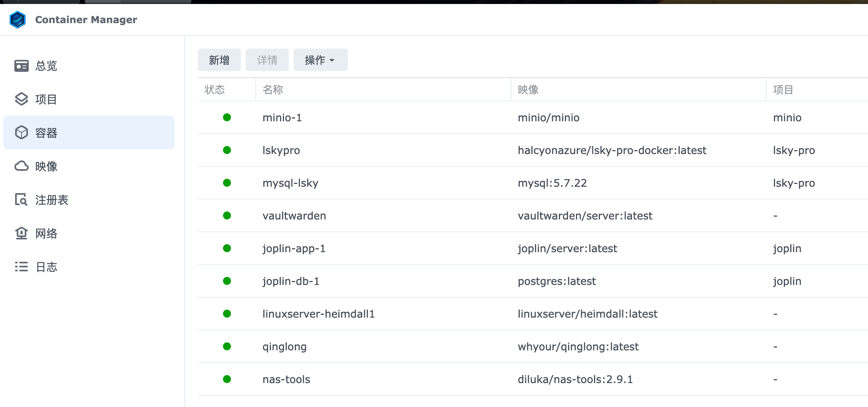Click the vaultwarden/server:latest image cell

[585, 216]
